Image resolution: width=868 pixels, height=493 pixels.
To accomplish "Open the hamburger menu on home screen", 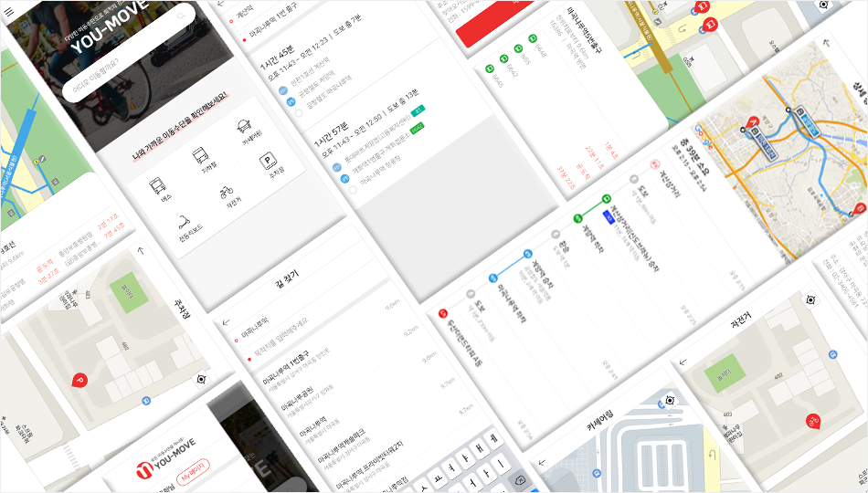I will (x=9, y=12).
